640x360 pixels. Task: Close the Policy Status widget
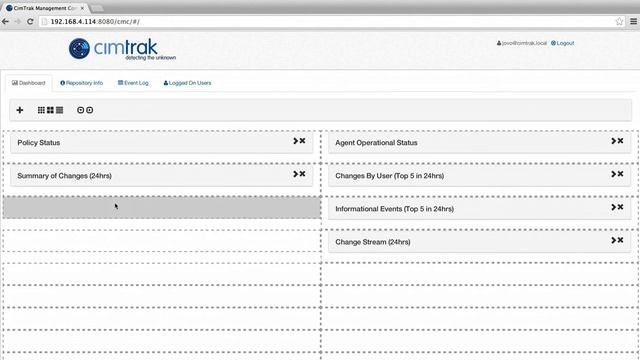tap(302, 141)
